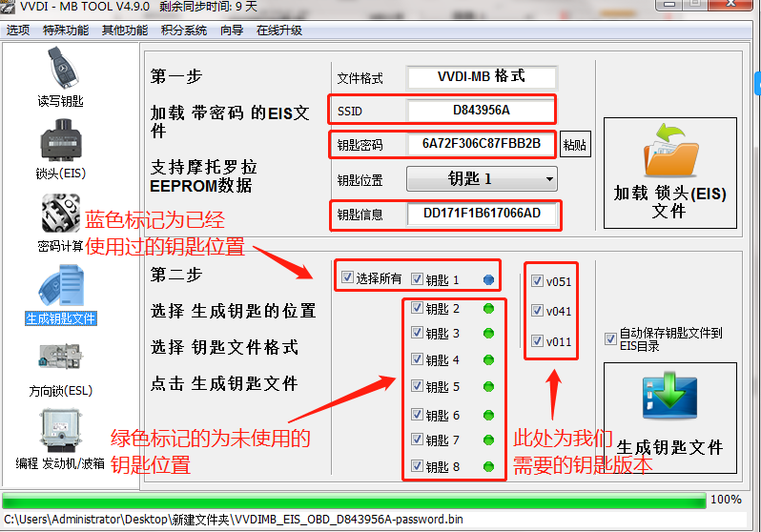Open the 密码计算 dial icon

click(61, 213)
